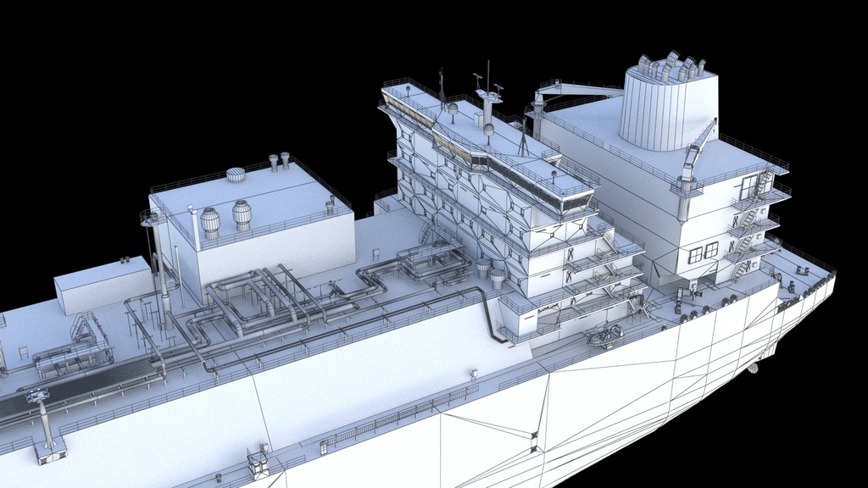The height and width of the screenshot is (488, 868).
Task: Select the lifeboat on the side deck
Action: tap(605, 335)
